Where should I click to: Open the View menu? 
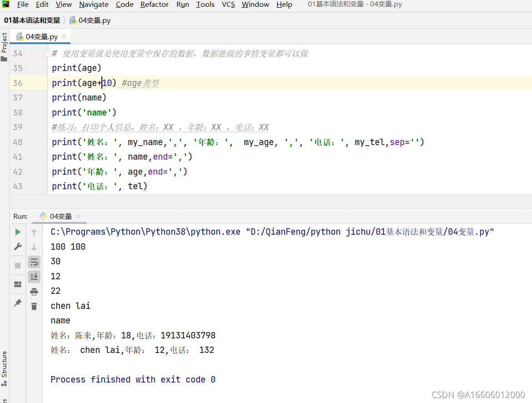pos(64,5)
